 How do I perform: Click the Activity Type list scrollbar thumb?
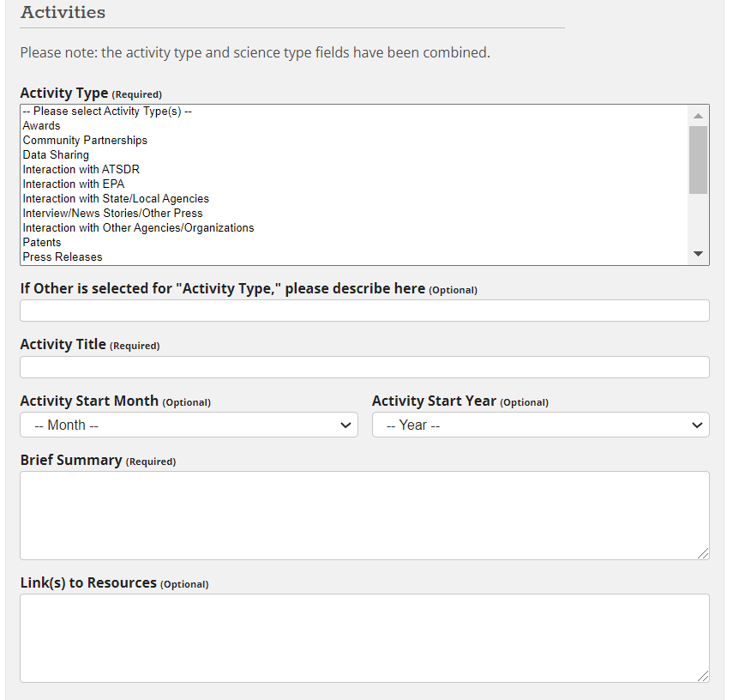pos(698,159)
